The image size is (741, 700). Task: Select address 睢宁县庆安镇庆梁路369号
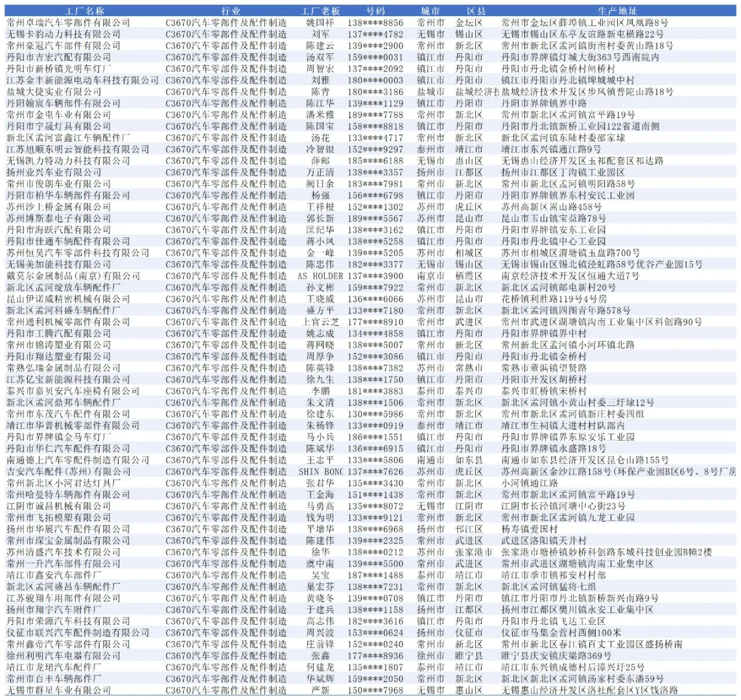pyautogui.click(x=556, y=655)
